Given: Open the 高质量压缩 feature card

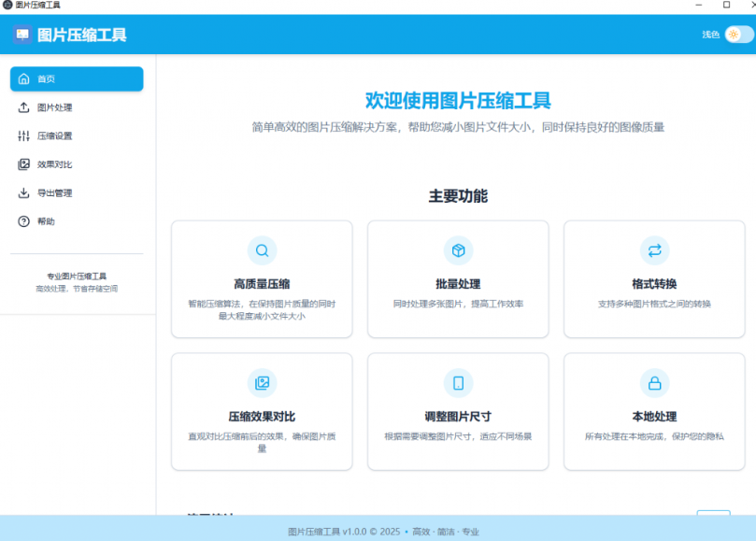Looking at the screenshot, I should tap(261, 278).
